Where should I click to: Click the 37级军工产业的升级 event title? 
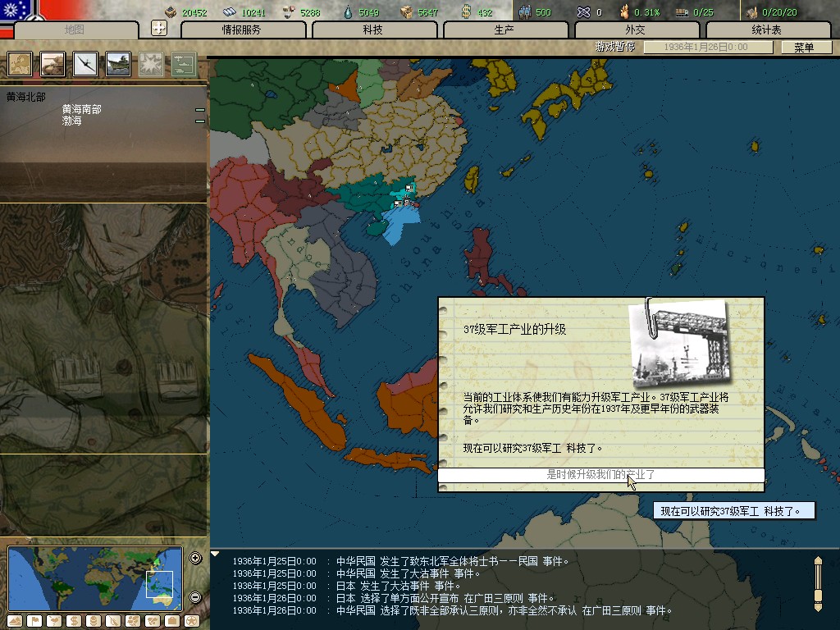pyautogui.click(x=514, y=330)
